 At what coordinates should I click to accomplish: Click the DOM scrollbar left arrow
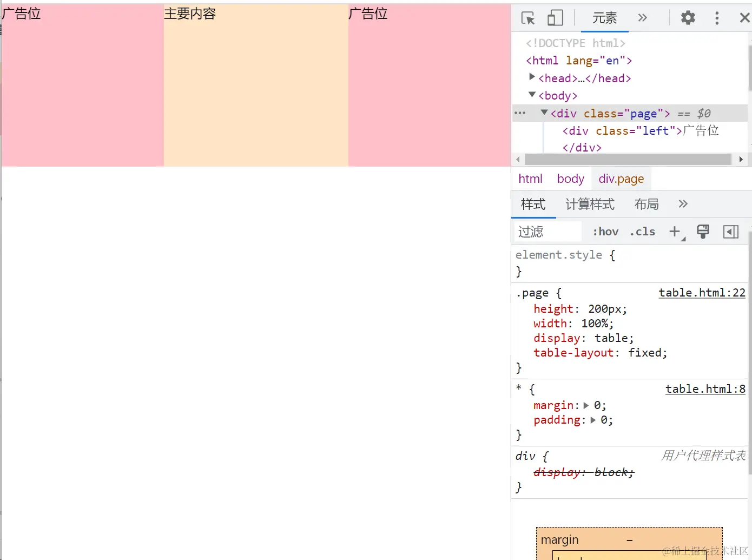[x=518, y=159]
